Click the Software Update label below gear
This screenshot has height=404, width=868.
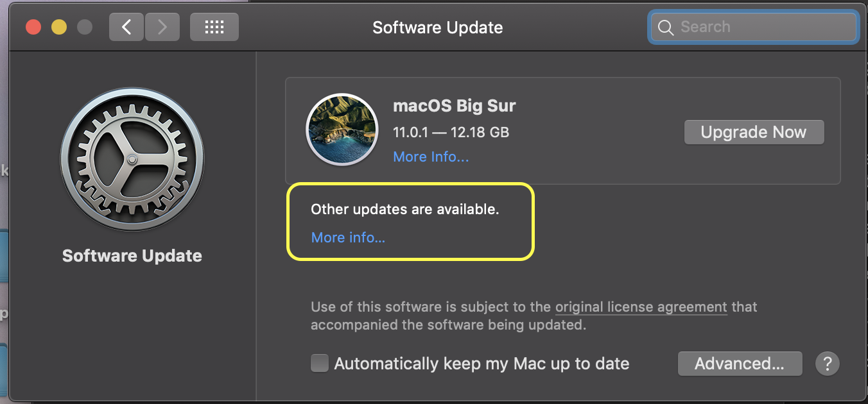132,256
